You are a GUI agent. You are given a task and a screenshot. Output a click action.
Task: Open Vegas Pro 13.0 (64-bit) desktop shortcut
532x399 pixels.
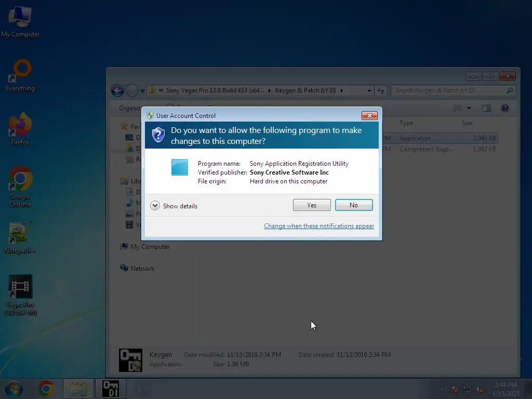click(20, 295)
